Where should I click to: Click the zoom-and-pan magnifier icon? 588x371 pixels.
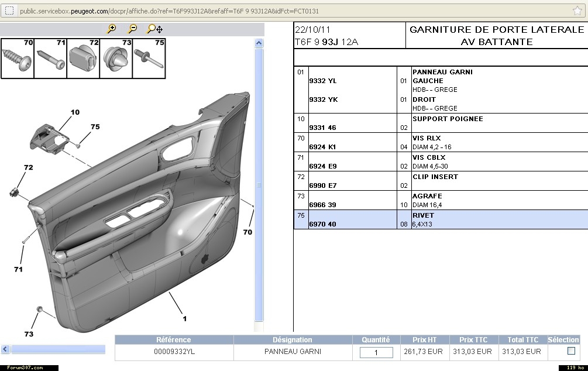click(x=154, y=29)
